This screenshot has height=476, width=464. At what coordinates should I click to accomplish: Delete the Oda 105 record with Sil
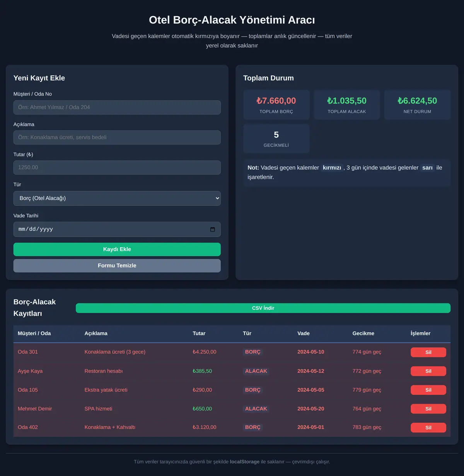[428, 390]
